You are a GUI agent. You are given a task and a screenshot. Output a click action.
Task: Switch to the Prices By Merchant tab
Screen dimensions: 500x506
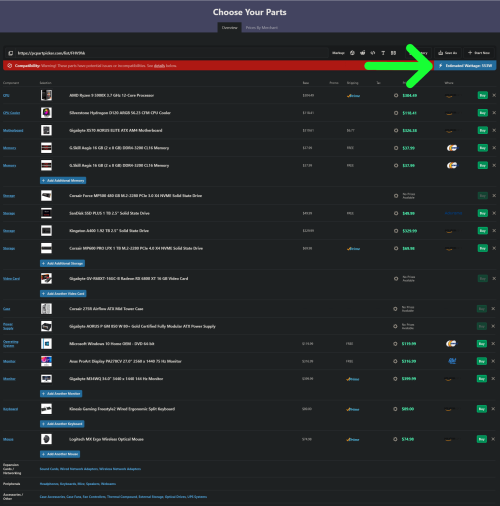(262, 28)
